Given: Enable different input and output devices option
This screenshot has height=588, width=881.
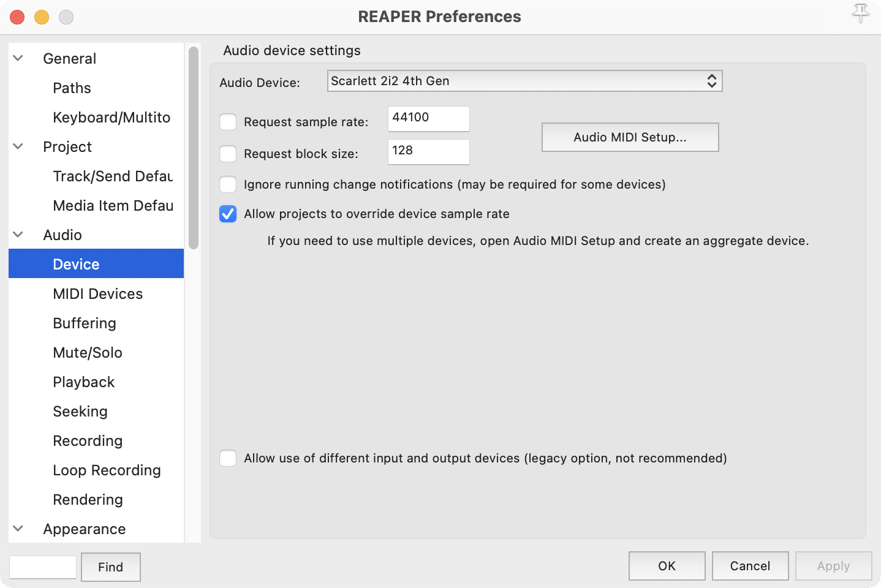Looking at the screenshot, I should click(x=228, y=458).
